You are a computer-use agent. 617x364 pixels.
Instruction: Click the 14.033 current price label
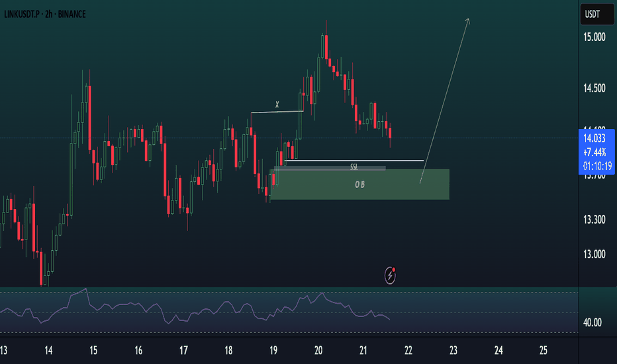click(594, 138)
